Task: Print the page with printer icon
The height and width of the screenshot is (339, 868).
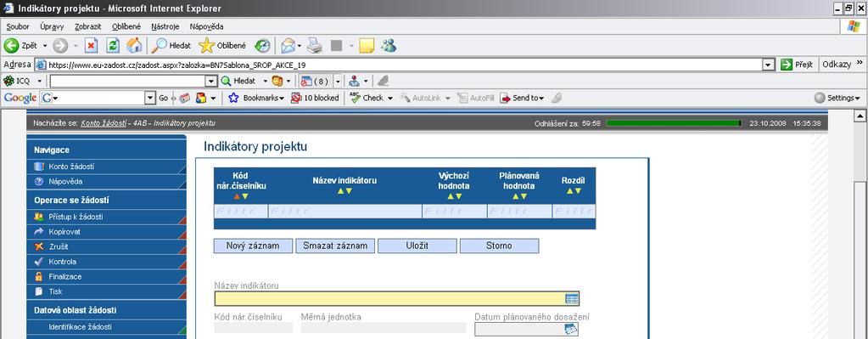Action: tap(315, 45)
